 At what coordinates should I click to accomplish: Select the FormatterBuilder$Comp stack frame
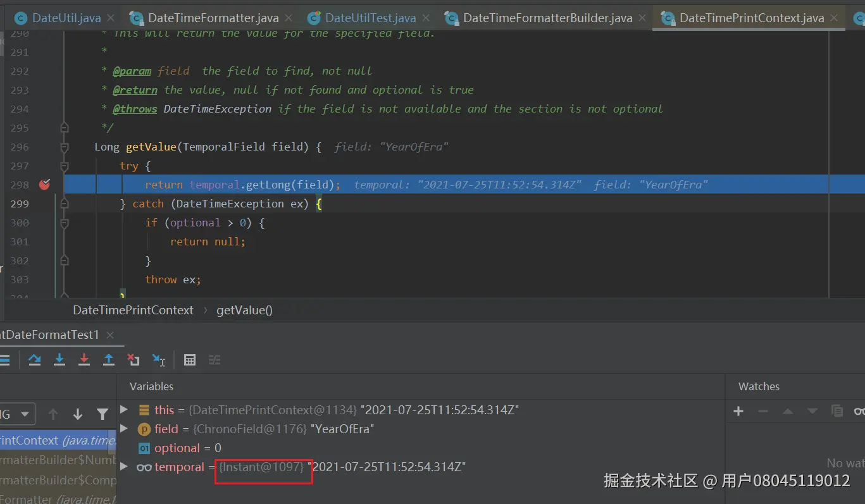[x=58, y=480]
